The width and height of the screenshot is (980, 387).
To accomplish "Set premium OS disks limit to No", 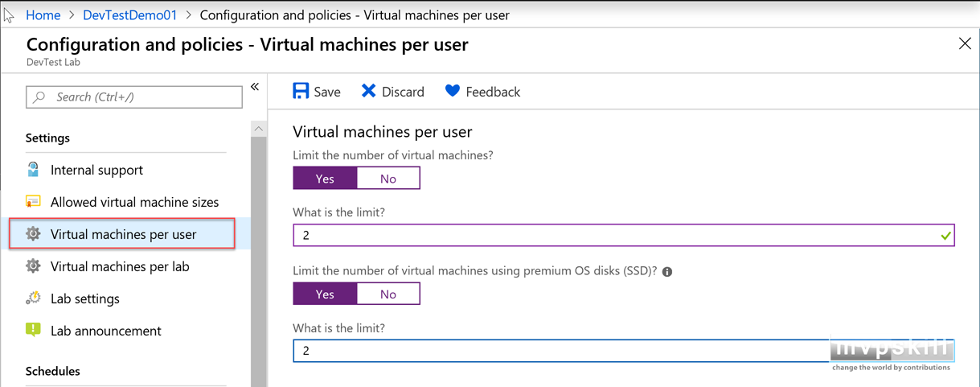I will (x=388, y=294).
